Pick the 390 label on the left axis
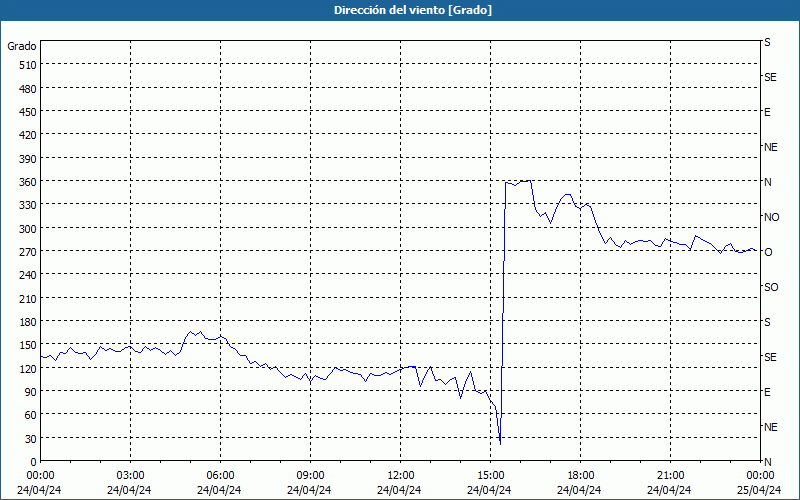The image size is (800, 500). tap(28, 159)
